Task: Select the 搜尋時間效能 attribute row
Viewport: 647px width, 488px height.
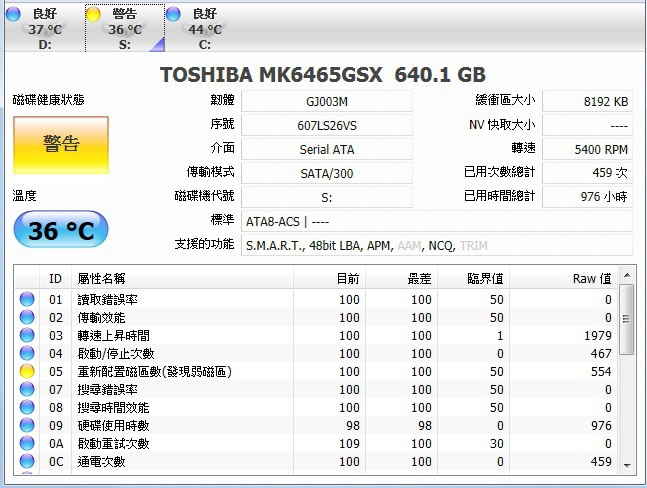Action: click(316, 408)
